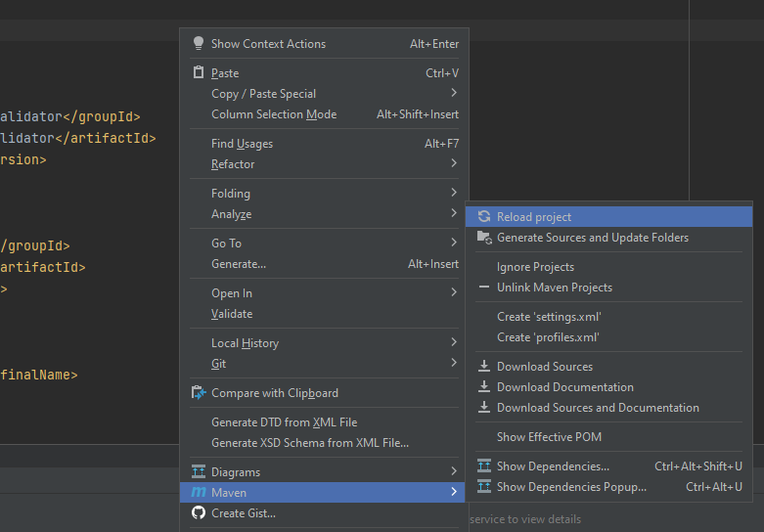Choose Generate... from the menu
This screenshot has height=532, width=764.
pyautogui.click(x=324, y=264)
